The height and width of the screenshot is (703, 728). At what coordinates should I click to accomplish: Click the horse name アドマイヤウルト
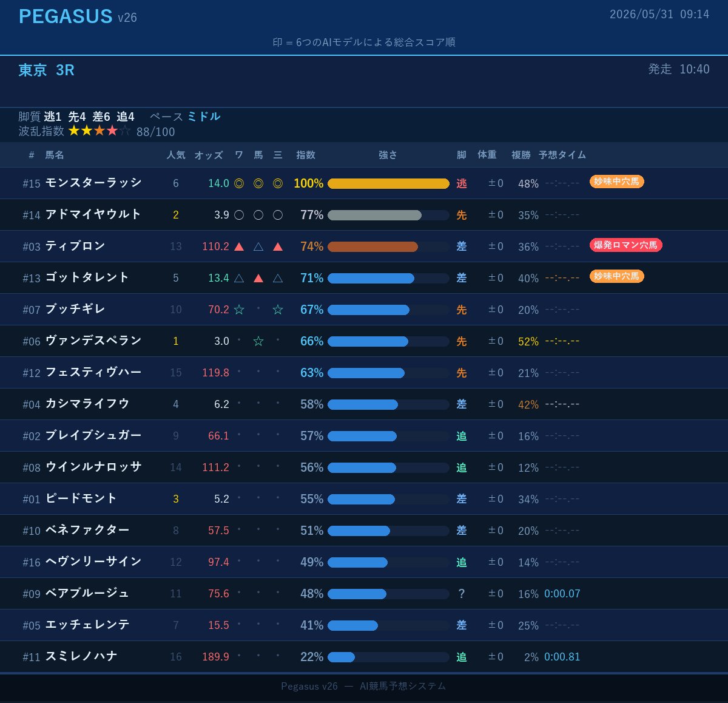tap(93, 214)
